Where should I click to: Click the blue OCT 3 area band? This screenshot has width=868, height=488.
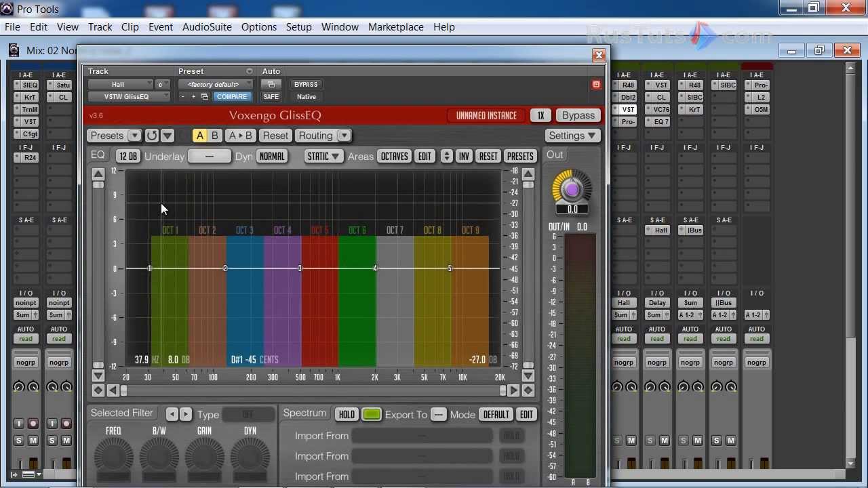click(x=245, y=301)
